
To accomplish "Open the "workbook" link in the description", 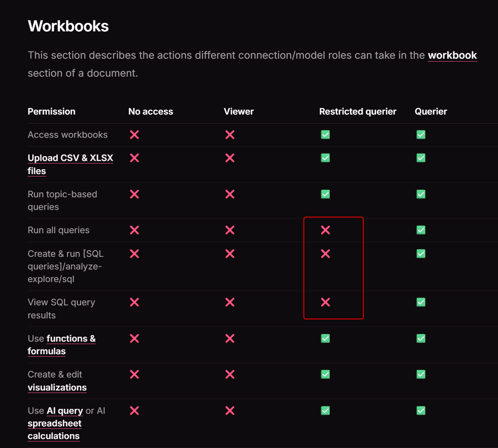I will click(452, 55).
